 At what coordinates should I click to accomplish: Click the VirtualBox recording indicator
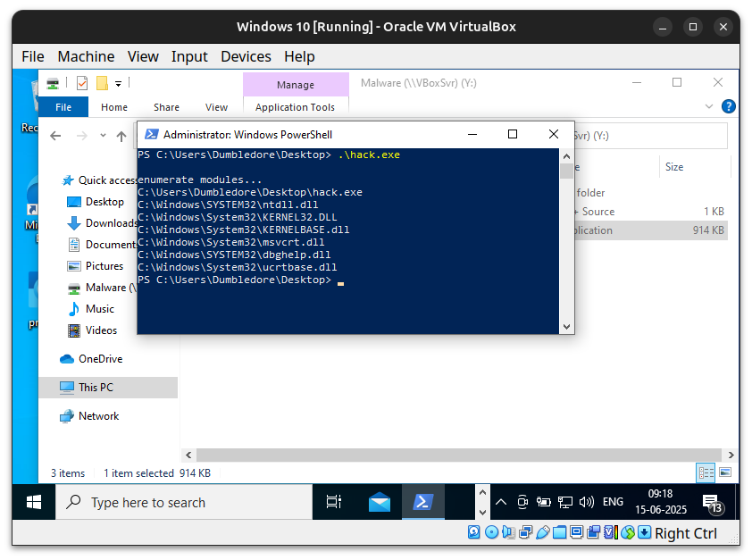point(594,532)
